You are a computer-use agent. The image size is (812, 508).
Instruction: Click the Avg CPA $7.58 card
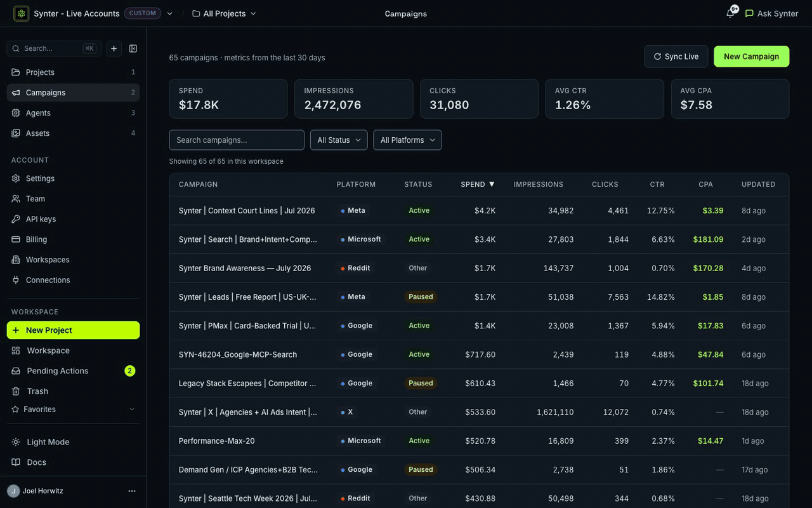tap(730, 98)
